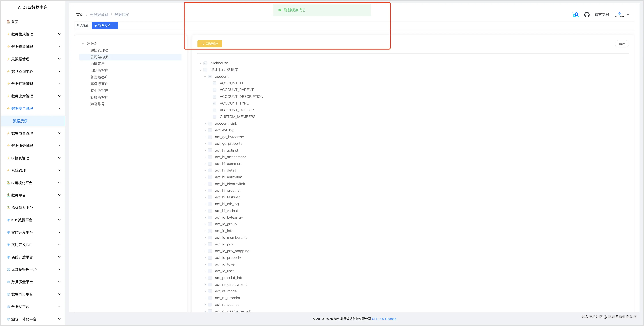Click the lightning icon next to 数据模型管理
Viewport: 644px width, 326px height.
(8, 47)
